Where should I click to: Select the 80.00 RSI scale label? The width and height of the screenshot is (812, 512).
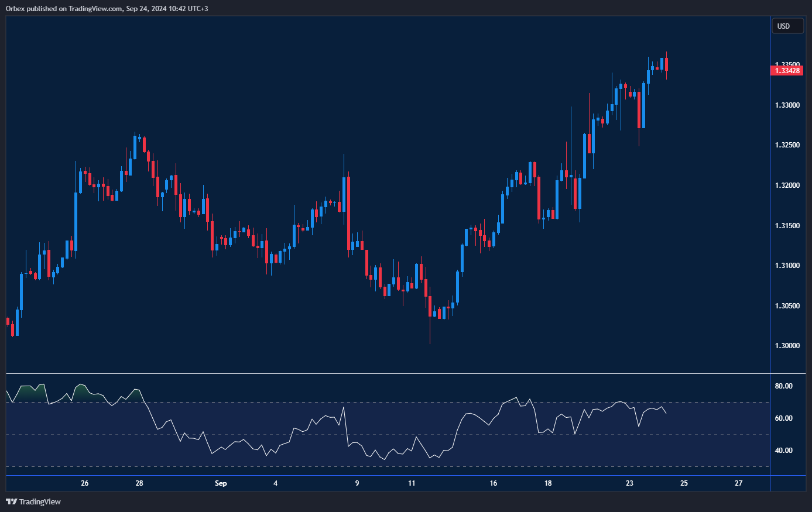click(783, 386)
